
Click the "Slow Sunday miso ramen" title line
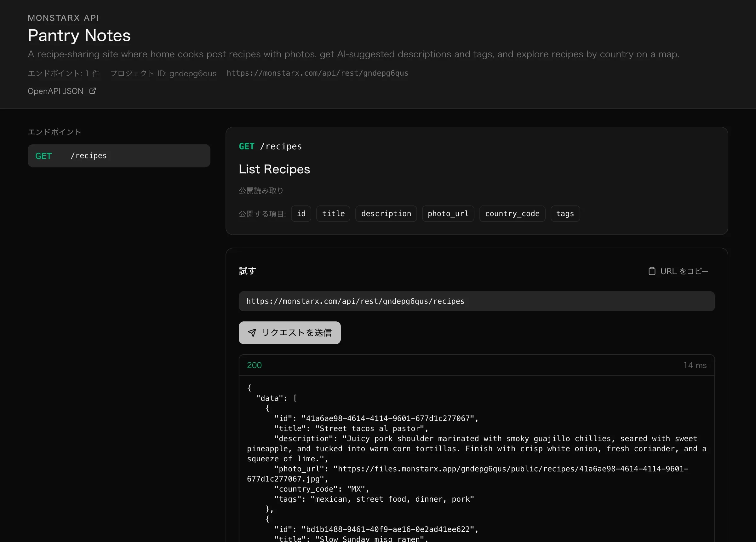coord(351,539)
